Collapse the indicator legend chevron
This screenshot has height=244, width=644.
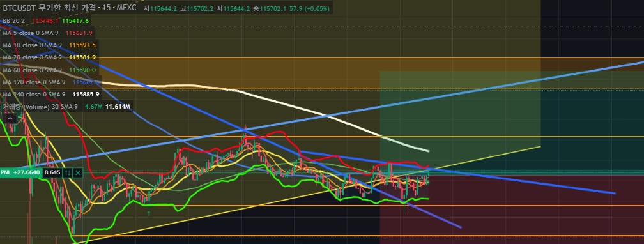[10, 119]
